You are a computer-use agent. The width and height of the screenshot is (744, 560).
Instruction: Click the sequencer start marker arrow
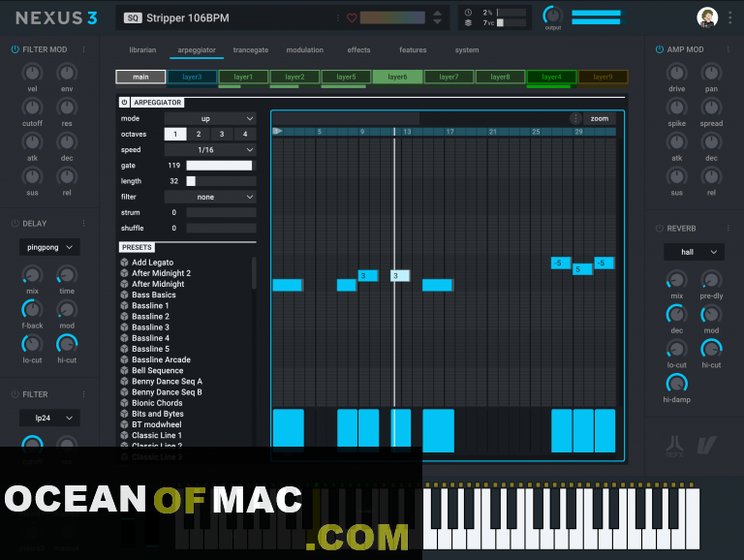coord(278,131)
